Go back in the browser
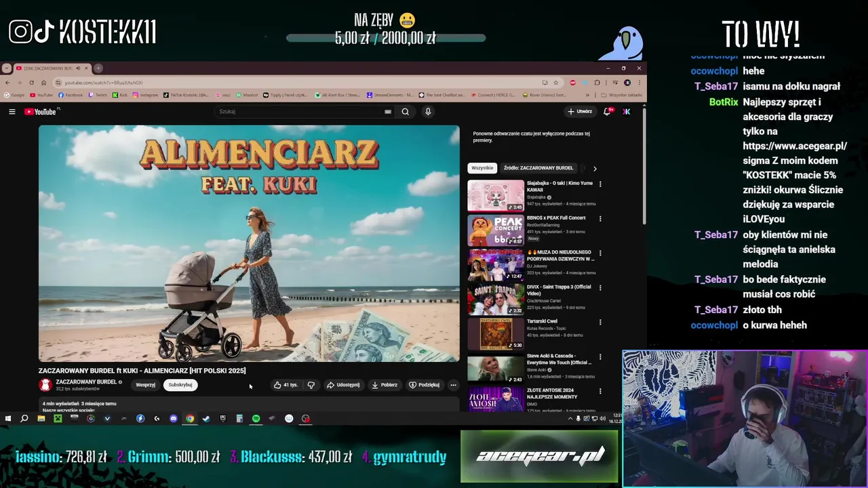The image size is (868, 488). [7, 83]
